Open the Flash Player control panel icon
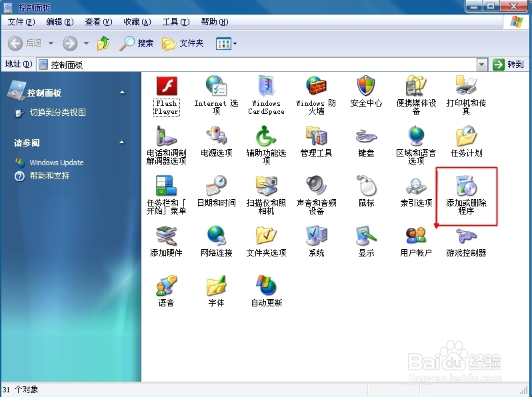This screenshot has width=532, height=397. (166, 87)
